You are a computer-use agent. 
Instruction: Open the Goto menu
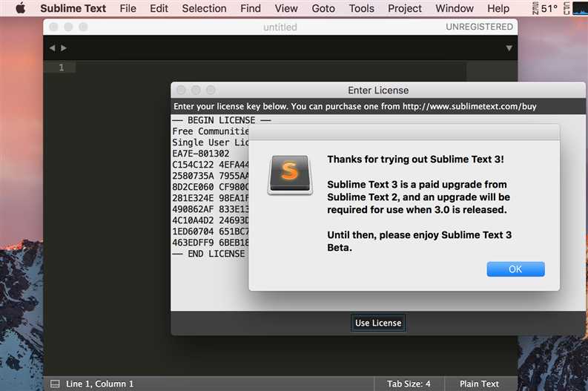(x=323, y=8)
